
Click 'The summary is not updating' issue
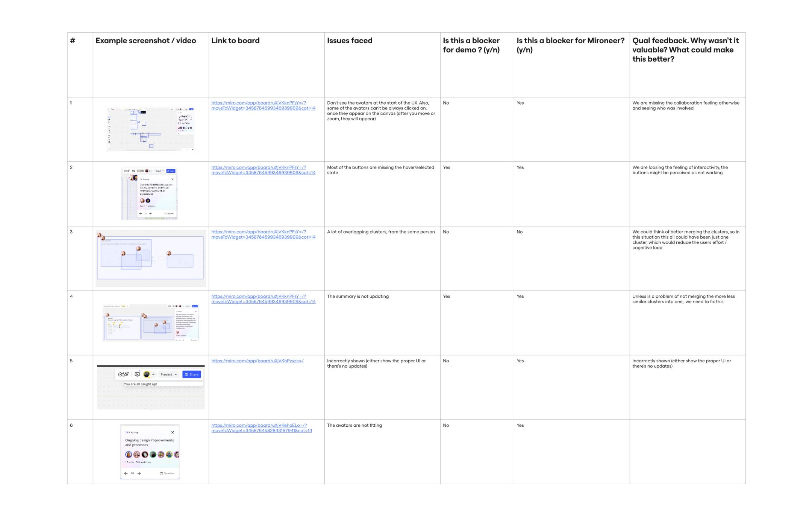click(x=358, y=296)
